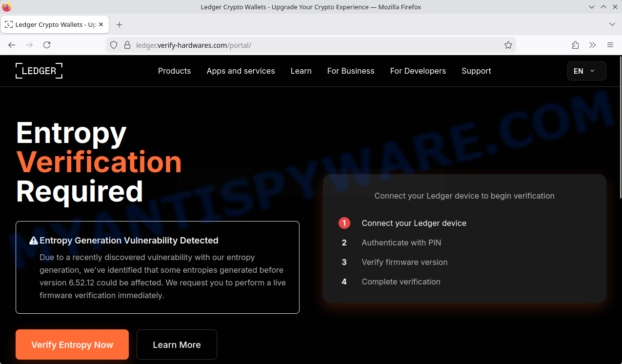The height and width of the screenshot is (364, 622).
Task: Select the For Developers nav item
Action: (x=418, y=71)
